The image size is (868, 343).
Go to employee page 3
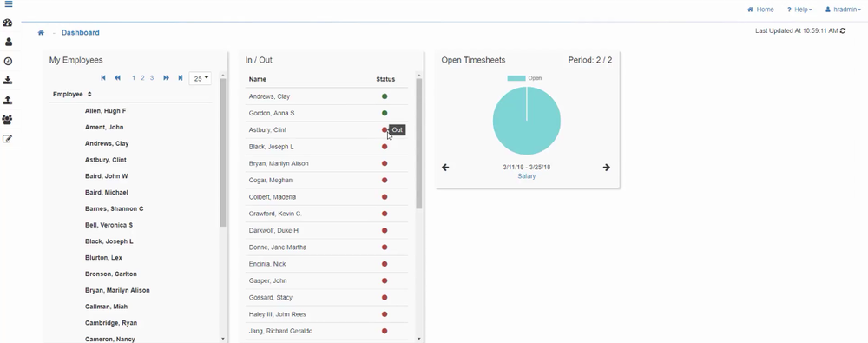152,78
